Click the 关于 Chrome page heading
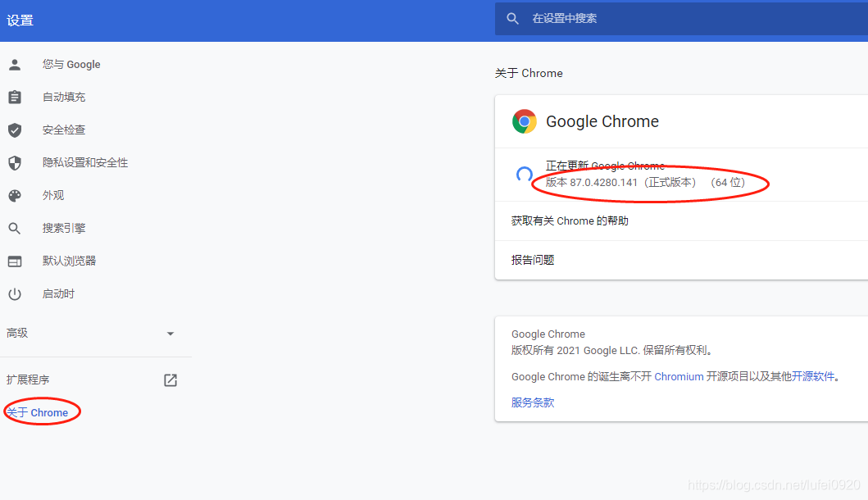 [529, 74]
